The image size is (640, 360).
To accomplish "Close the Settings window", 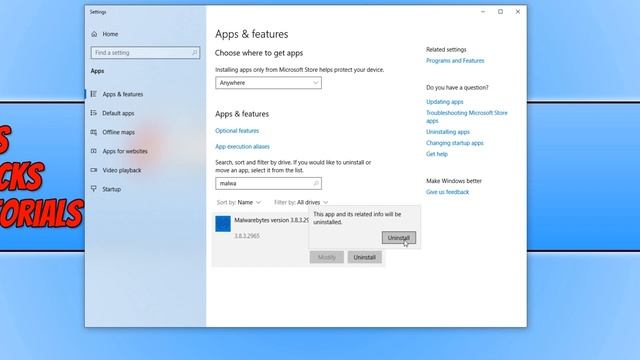I will click(x=518, y=12).
